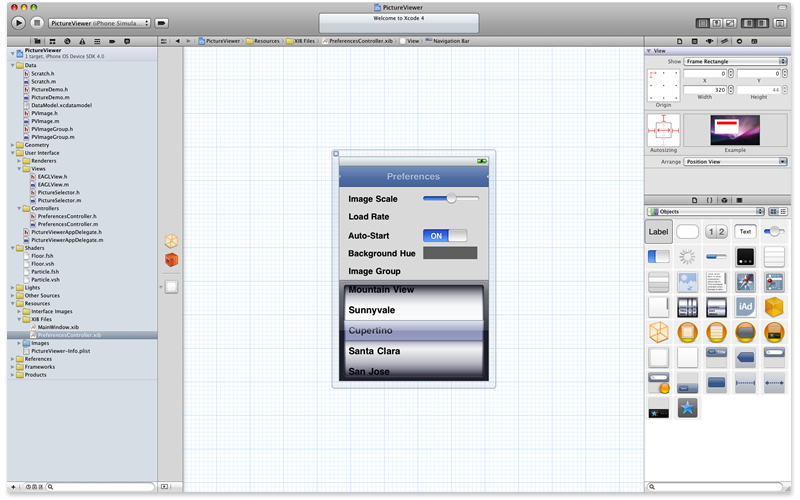Adjust the Image Scale slider
800x500 pixels.
pos(451,198)
